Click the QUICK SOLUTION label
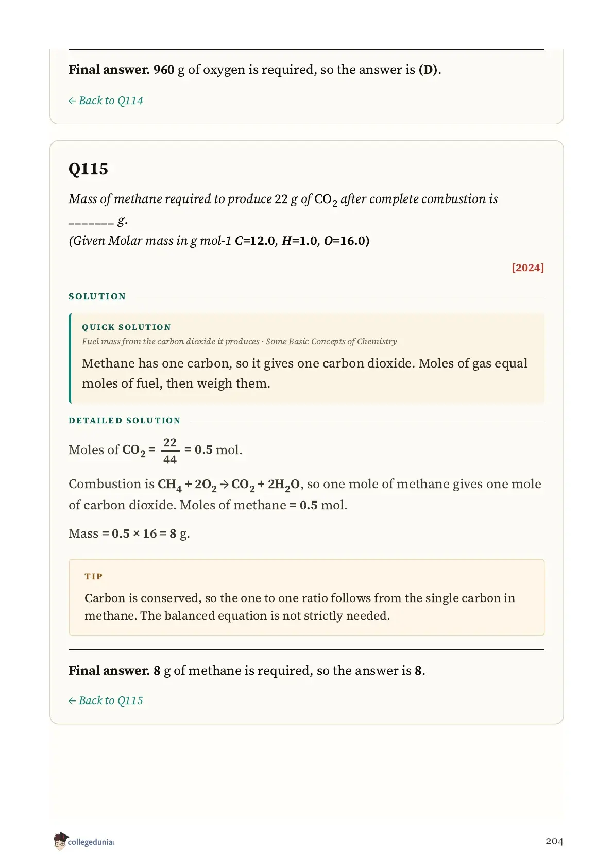The image size is (613, 868). pyautogui.click(x=126, y=327)
